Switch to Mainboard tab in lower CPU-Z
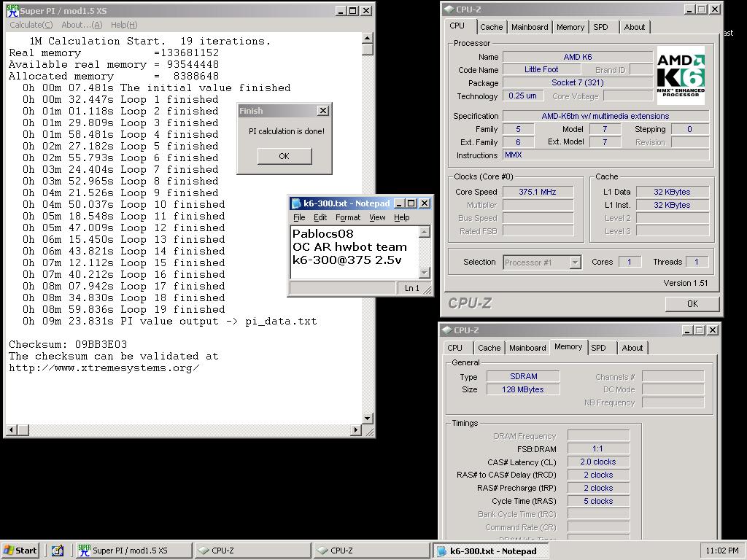This screenshot has width=747, height=560. [527, 348]
